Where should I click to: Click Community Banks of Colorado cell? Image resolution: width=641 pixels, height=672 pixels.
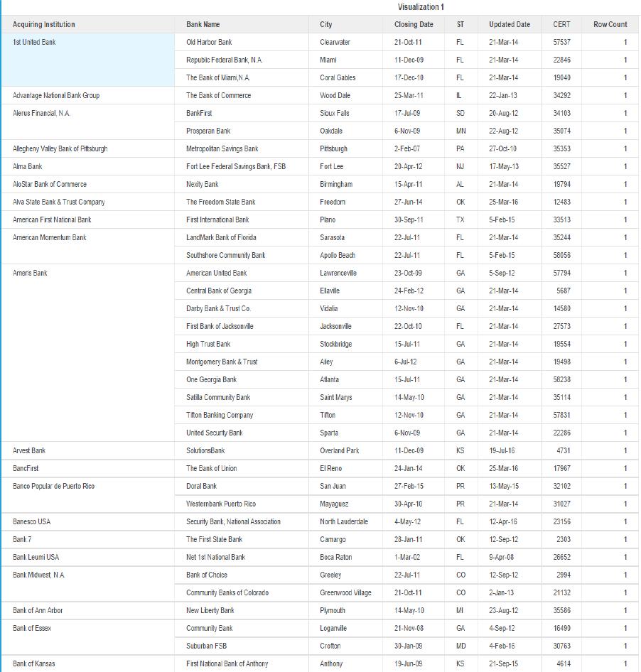point(242,593)
